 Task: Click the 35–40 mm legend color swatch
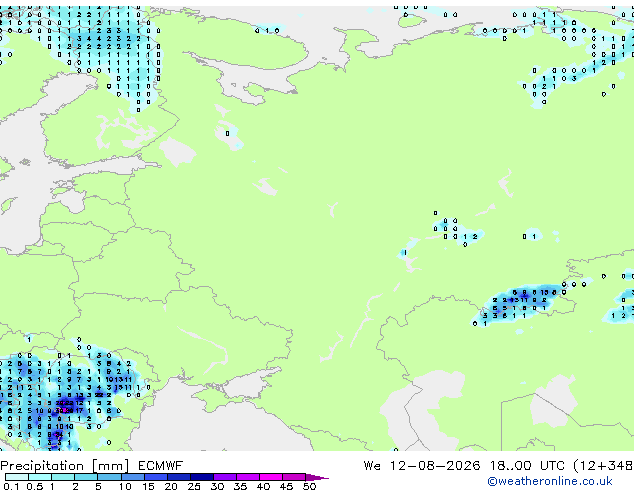click(x=248, y=477)
